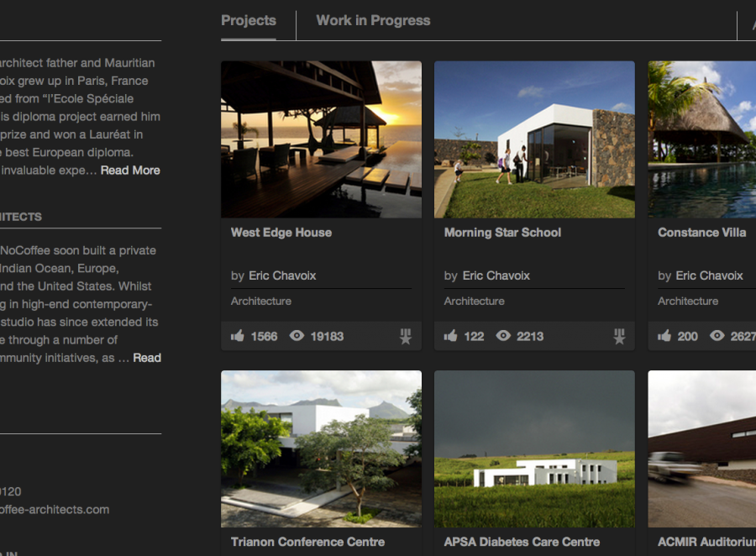Screen dimensions: 756x556
Task: Click thumbs-up icon on West Edge House
Action: click(238, 336)
